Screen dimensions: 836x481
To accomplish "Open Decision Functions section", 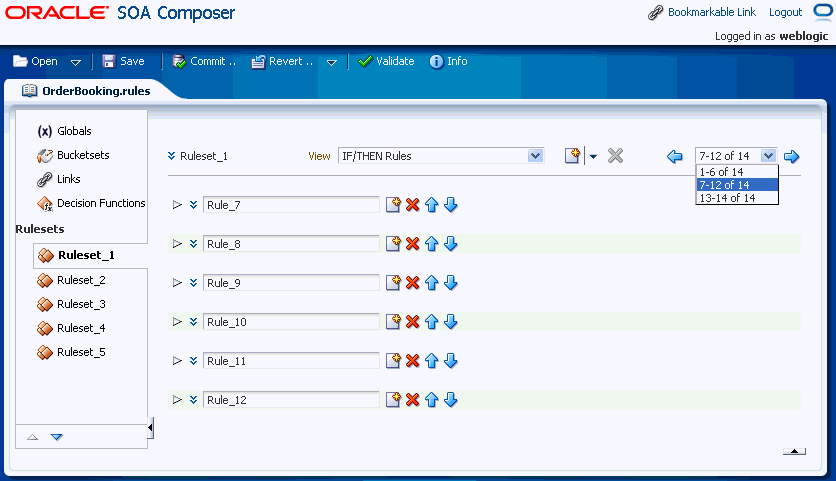I will 91,203.
